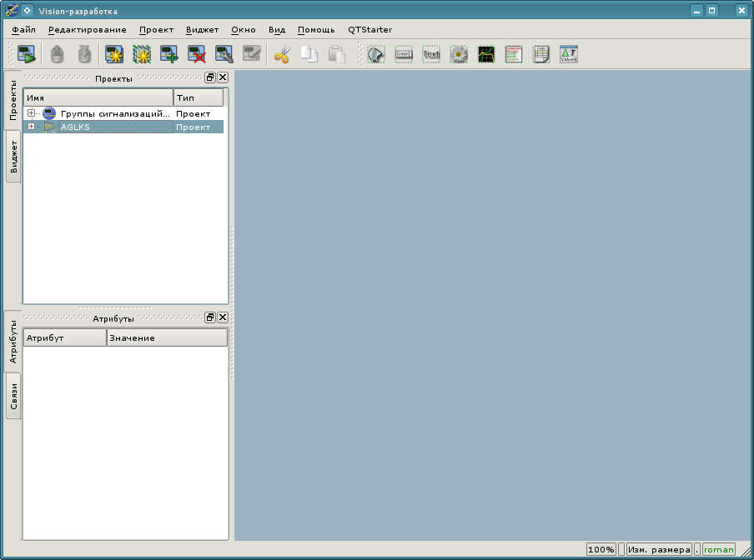Viewport: 754px width, 560px height.
Task: Click the new project star icon
Action: [114, 55]
